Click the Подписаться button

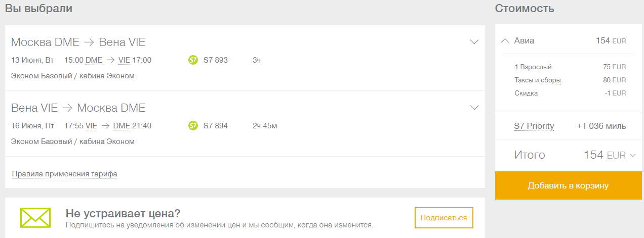(444, 218)
